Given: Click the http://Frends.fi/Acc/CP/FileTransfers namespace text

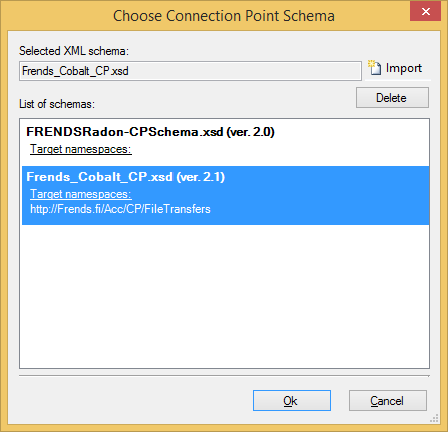Looking at the screenshot, I should click(120, 209).
